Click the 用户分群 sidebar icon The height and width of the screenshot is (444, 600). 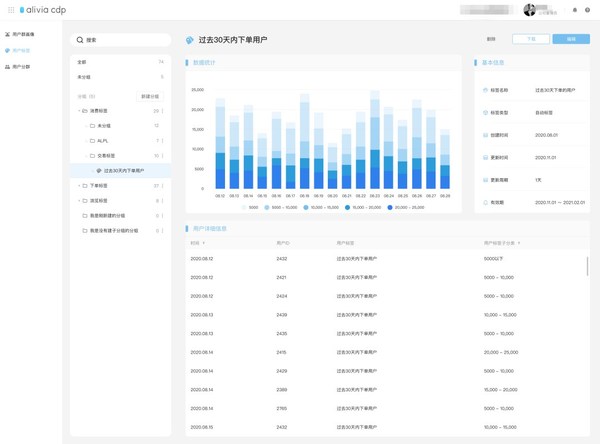8,67
